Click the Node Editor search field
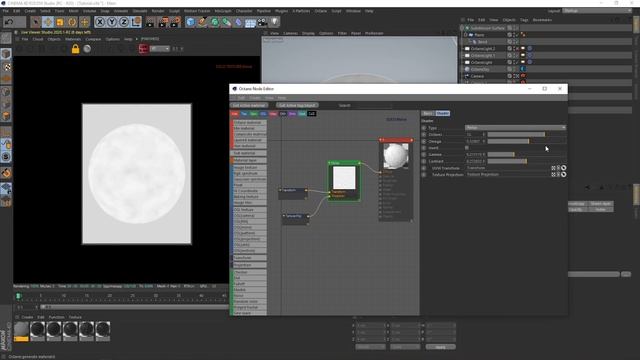Image resolution: width=640 pixels, height=360 pixels. (x=372, y=105)
